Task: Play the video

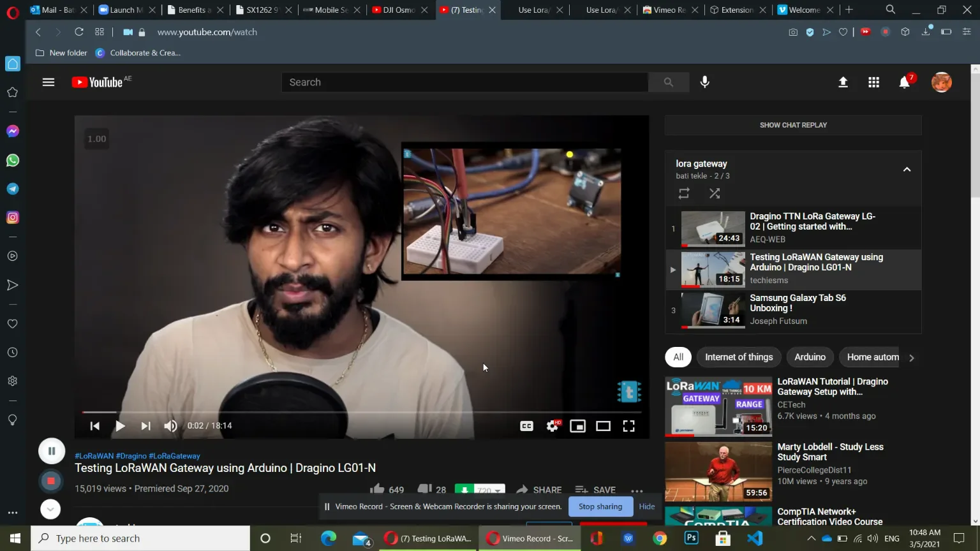Action: pyautogui.click(x=120, y=426)
